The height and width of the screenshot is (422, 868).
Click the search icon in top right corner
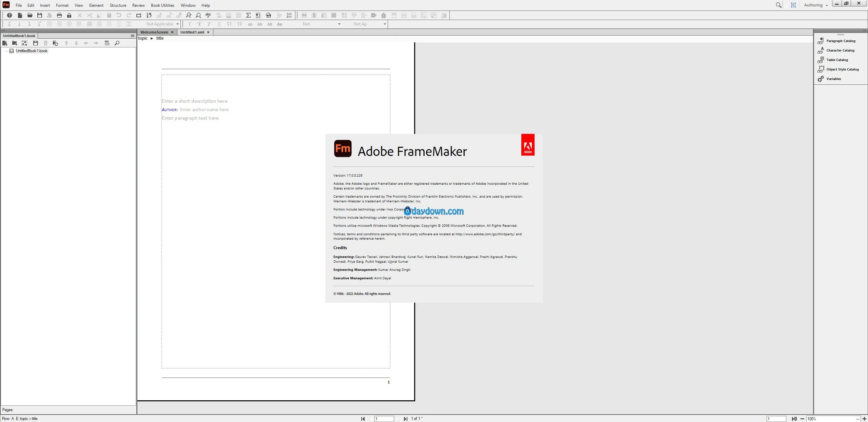point(778,5)
